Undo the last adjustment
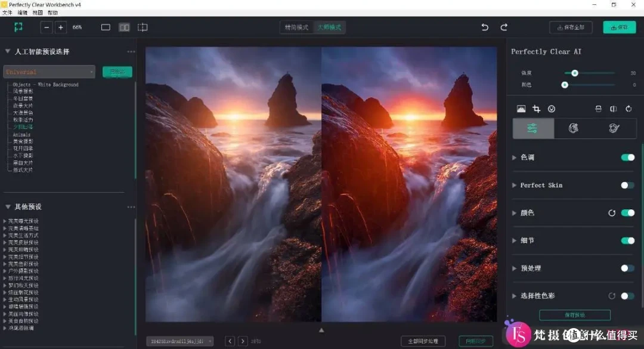This screenshot has height=349, width=644. pos(485,27)
